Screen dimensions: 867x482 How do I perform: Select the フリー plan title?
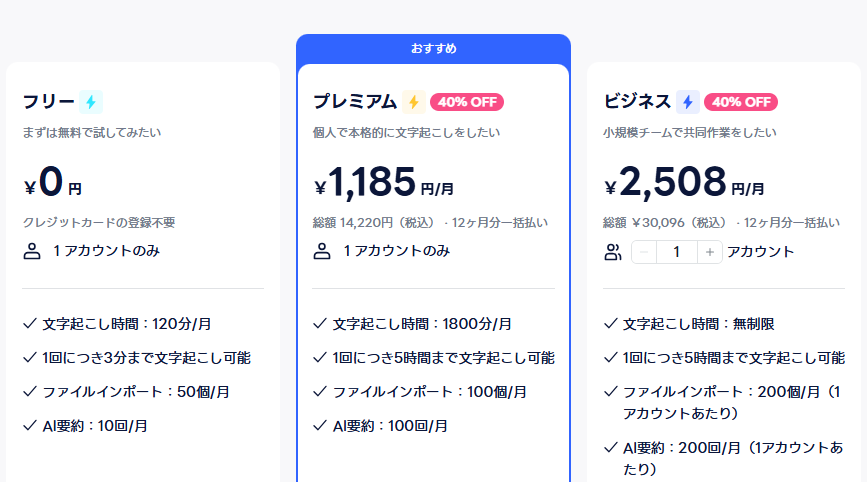[x=49, y=102]
